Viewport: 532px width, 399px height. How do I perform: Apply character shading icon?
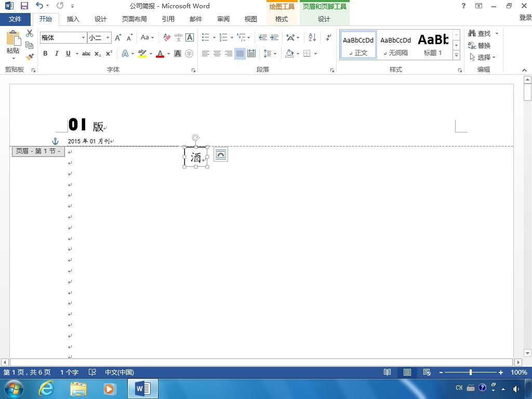[x=178, y=54]
